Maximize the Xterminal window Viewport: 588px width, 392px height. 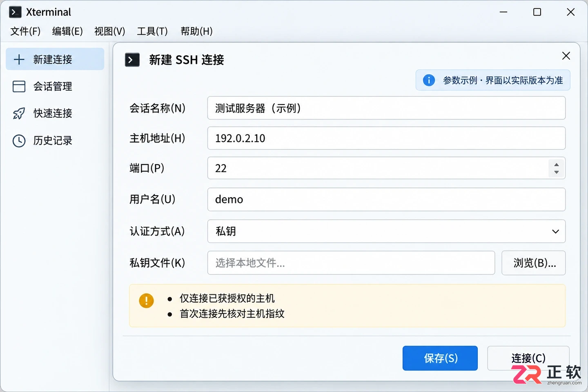click(x=537, y=12)
